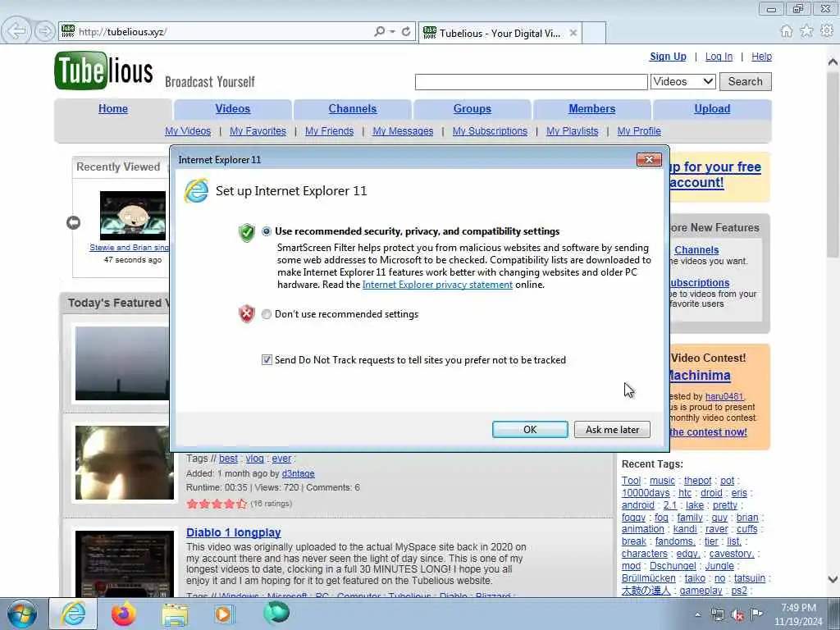Screen dimensions: 840x630
Task: Open My Favorites link
Action: (x=258, y=131)
